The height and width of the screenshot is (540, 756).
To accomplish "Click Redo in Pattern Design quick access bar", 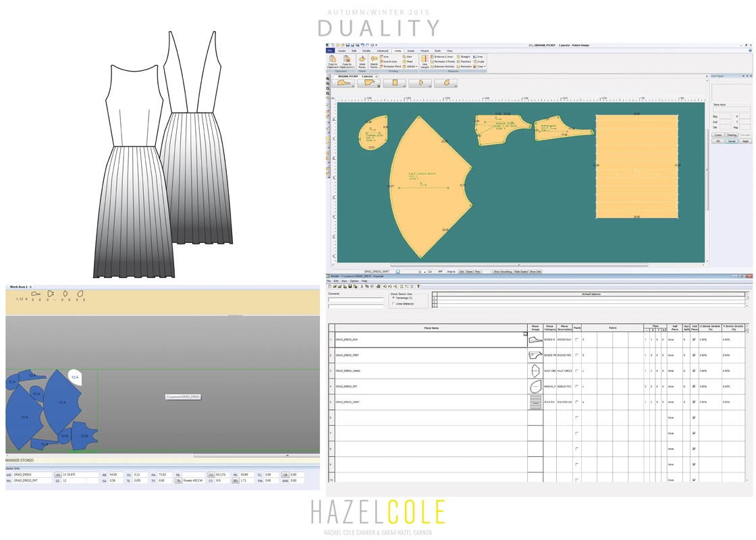I will [x=367, y=45].
